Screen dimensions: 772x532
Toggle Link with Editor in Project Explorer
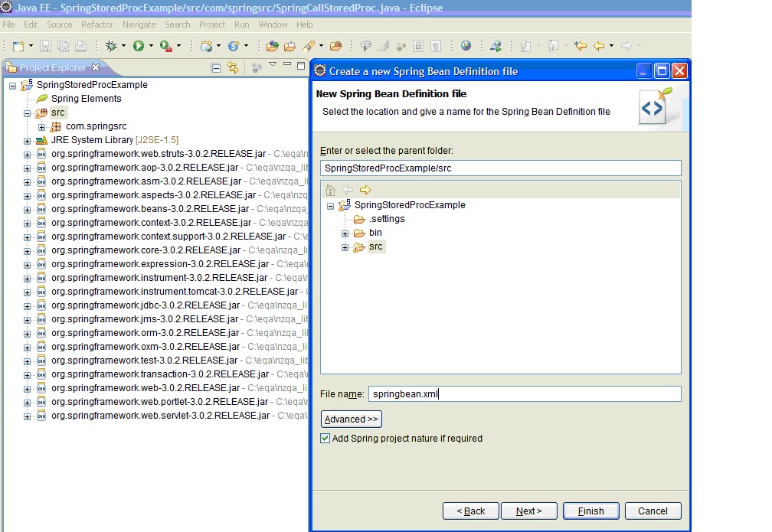[x=233, y=67]
